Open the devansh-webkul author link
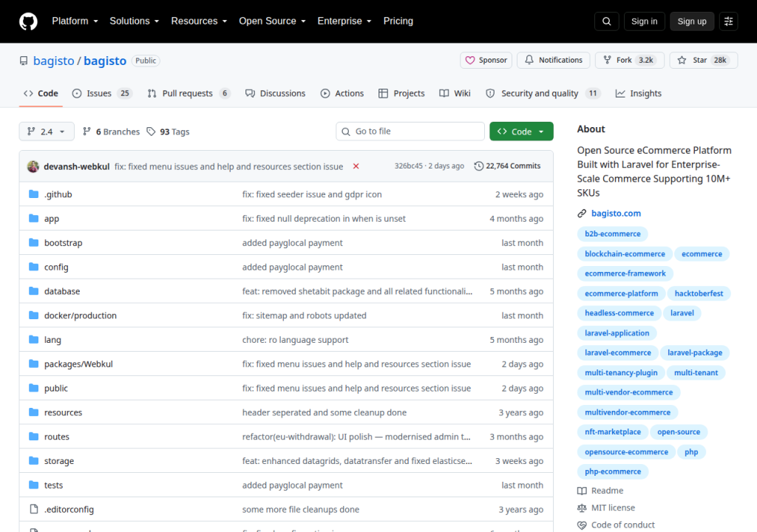The width and height of the screenshot is (757, 532). point(76,166)
